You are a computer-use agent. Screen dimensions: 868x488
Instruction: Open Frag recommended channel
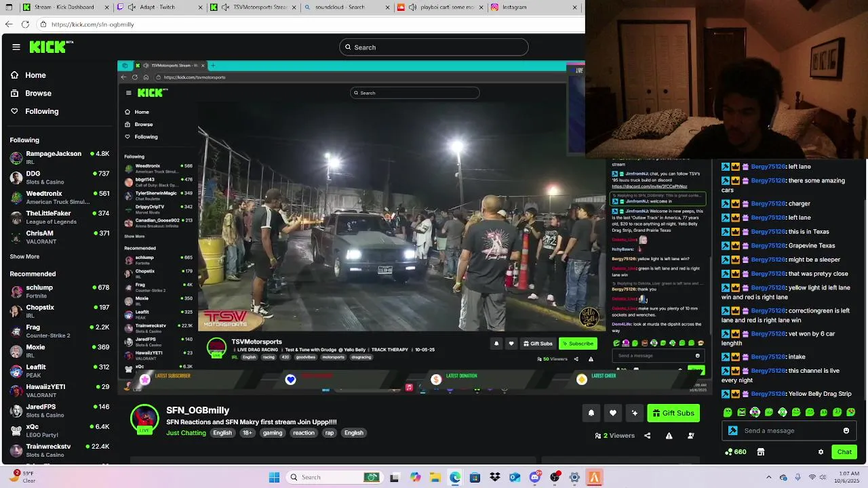(60, 331)
